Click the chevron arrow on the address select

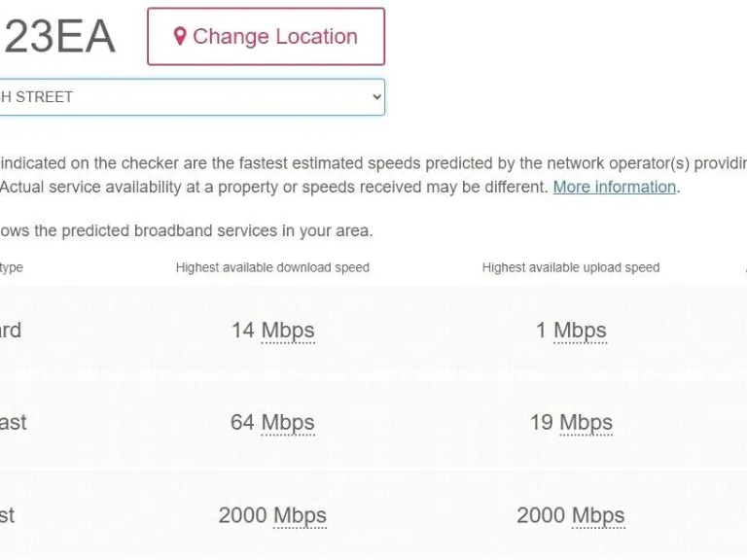[376, 97]
